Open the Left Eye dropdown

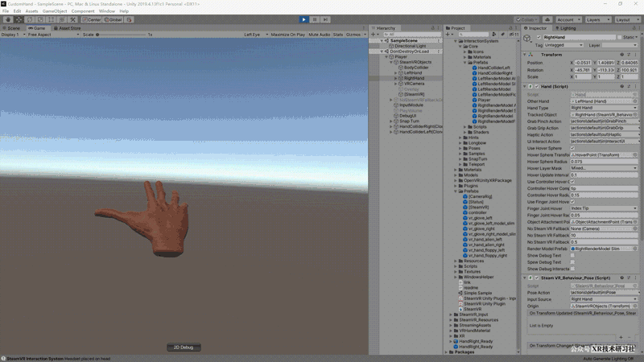point(255,35)
